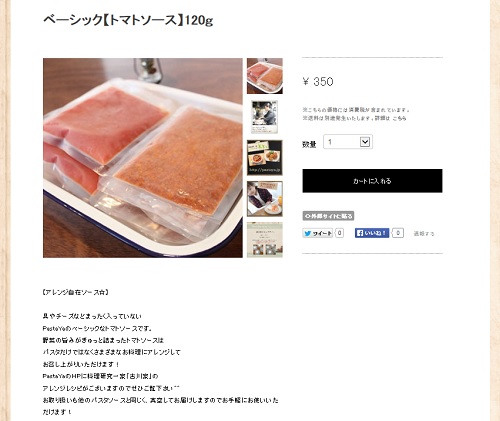
Task: Select the bottom green flyer thumbnail
Action: pyautogui.click(x=265, y=240)
